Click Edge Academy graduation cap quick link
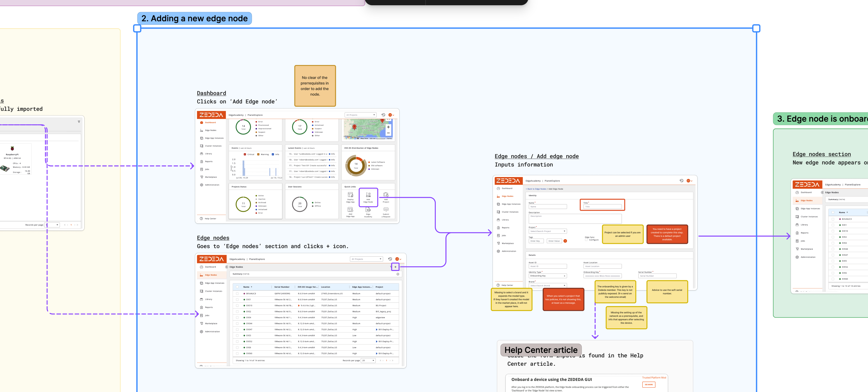The image size is (868, 392). tap(368, 210)
